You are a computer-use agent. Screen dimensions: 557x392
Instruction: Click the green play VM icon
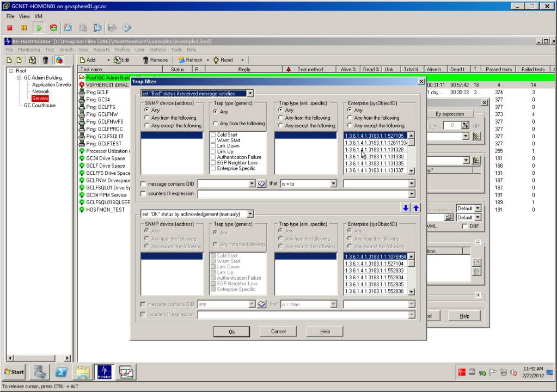(39, 28)
